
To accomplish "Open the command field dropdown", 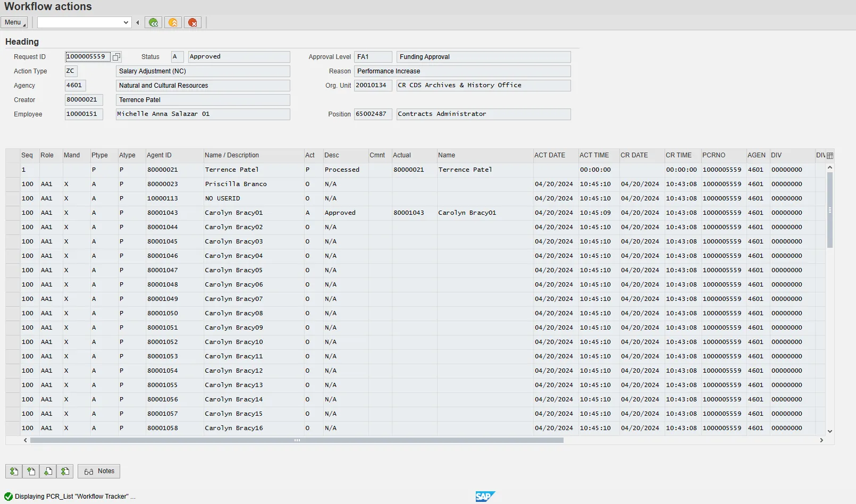I will tap(126, 22).
